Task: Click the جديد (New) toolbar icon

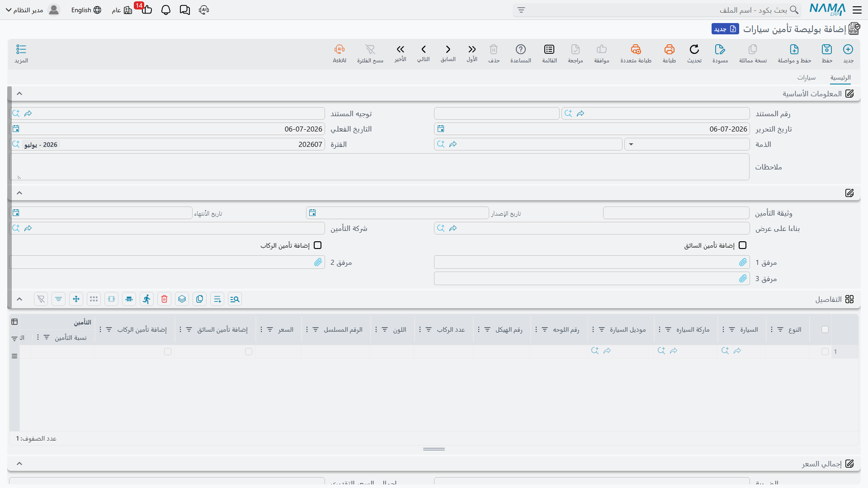Action: click(848, 53)
